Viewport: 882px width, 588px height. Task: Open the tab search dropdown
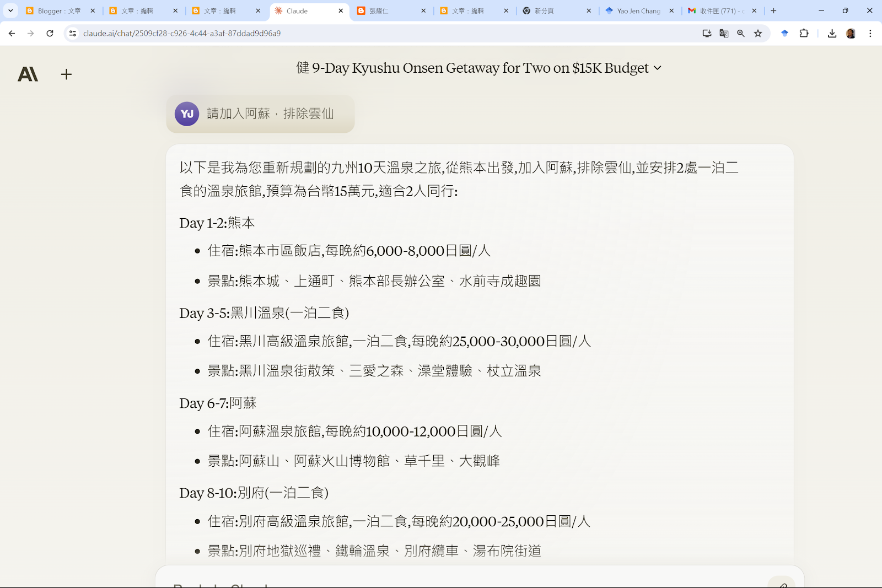click(10, 10)
